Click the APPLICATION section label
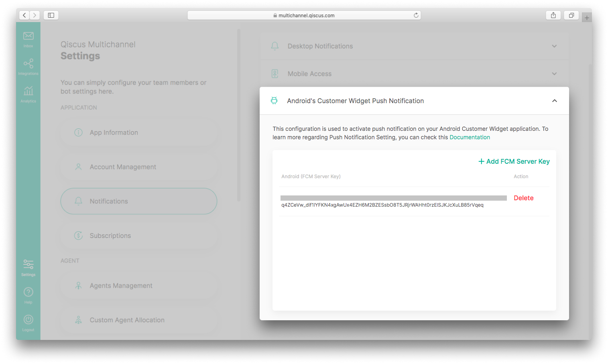 (x=79, y=108)
